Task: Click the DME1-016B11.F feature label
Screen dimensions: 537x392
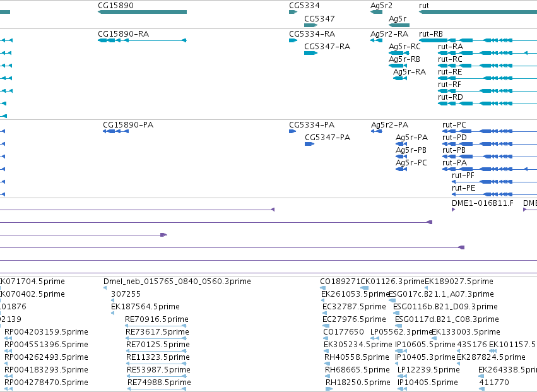Action: [483, 203]
